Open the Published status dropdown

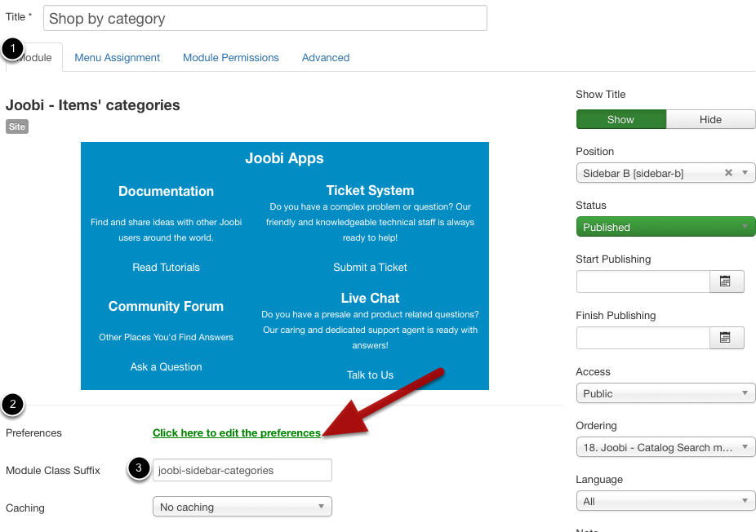point(666,227)
